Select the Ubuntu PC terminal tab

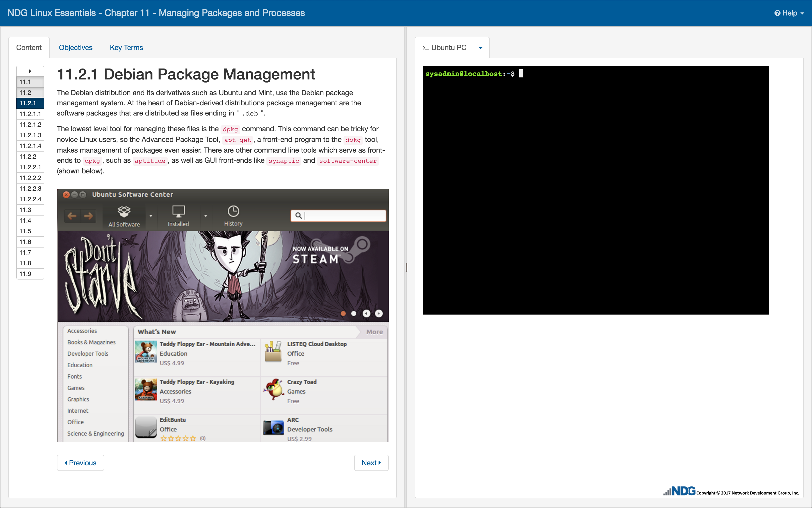pyautogui.click(x=445, y=48)
